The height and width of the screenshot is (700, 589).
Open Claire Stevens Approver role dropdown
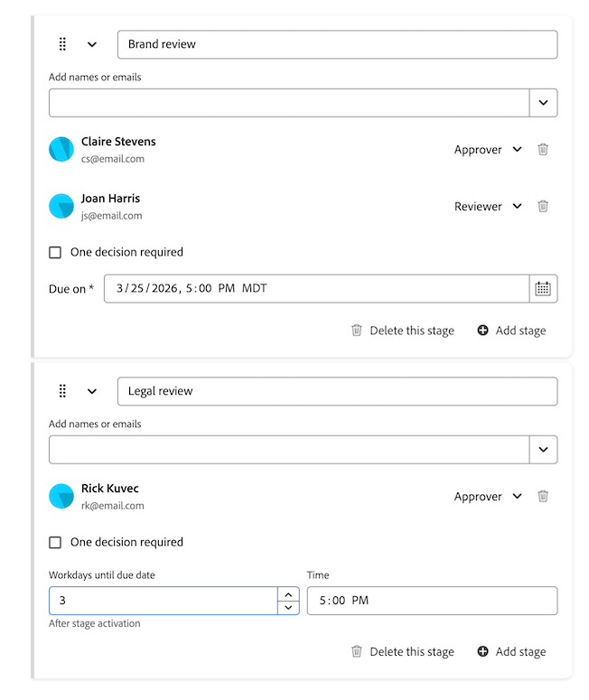(488, 150)
